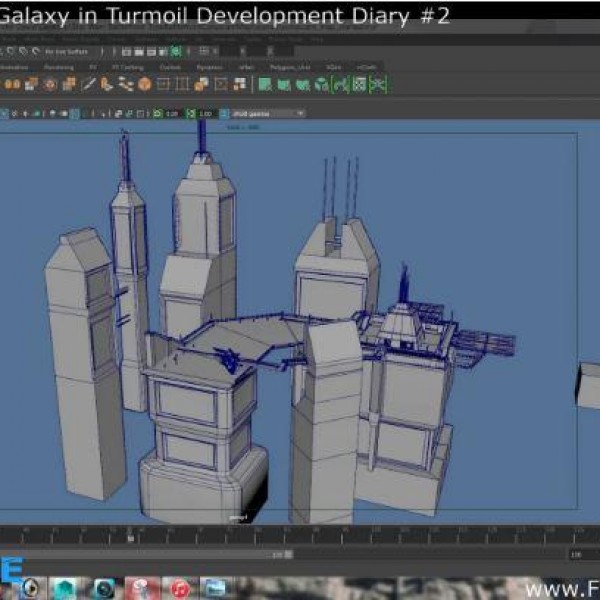Open the Custom shelf tab

170,68
